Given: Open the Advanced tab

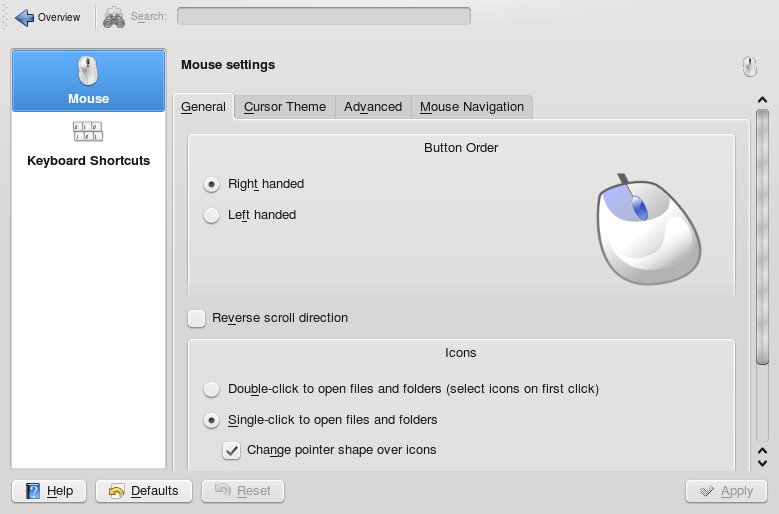Looking at the screenshot, I should [x=373, y=107].
